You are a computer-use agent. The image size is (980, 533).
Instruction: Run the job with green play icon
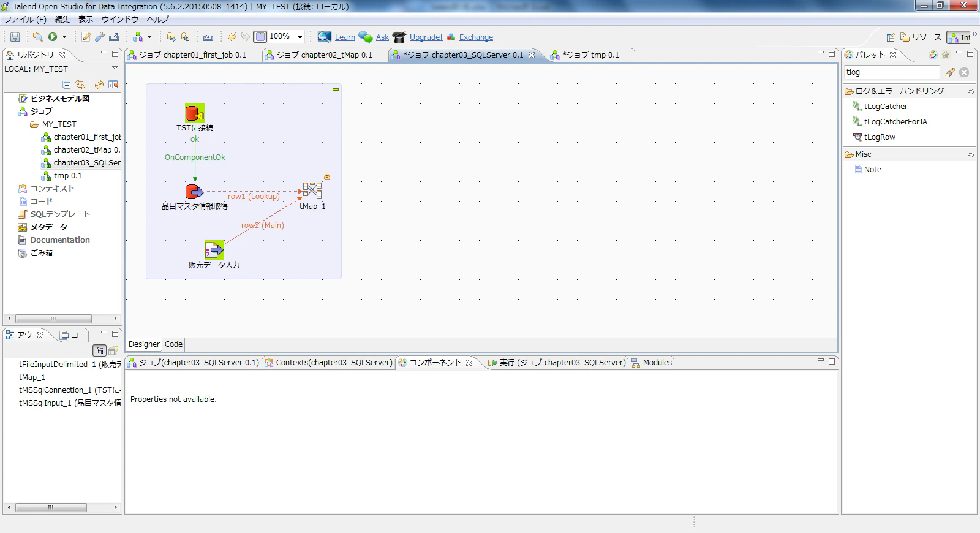(53, 37)
